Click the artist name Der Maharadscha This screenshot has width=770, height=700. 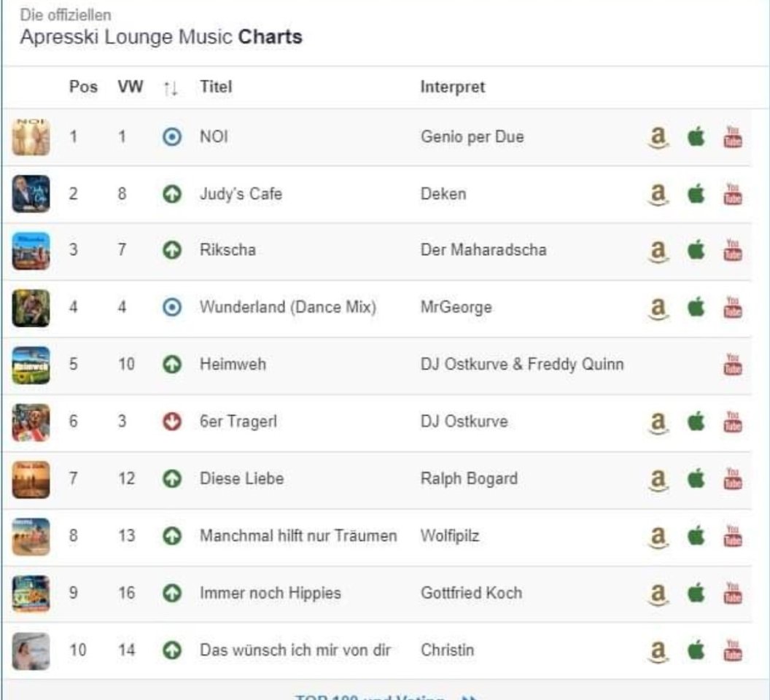click(483, 250)
